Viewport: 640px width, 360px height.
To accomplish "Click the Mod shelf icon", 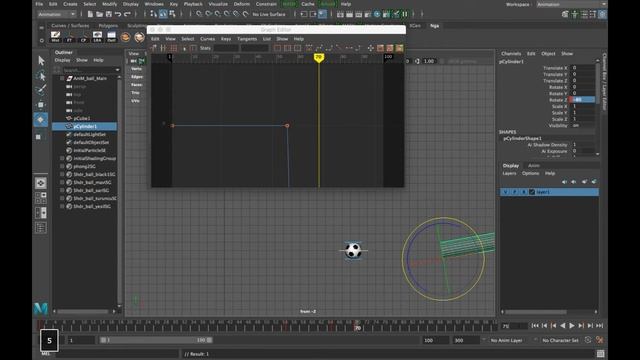I will coord(56,36).
